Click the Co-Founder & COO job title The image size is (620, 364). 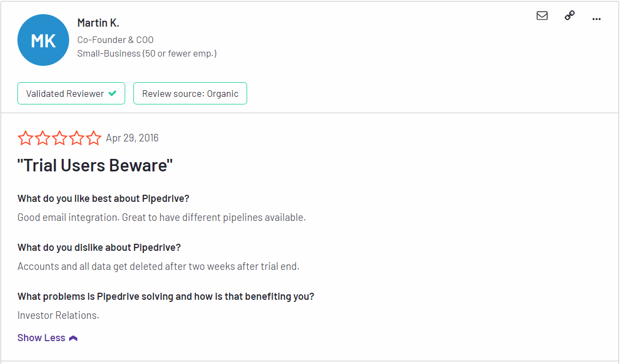pos(115,40)
